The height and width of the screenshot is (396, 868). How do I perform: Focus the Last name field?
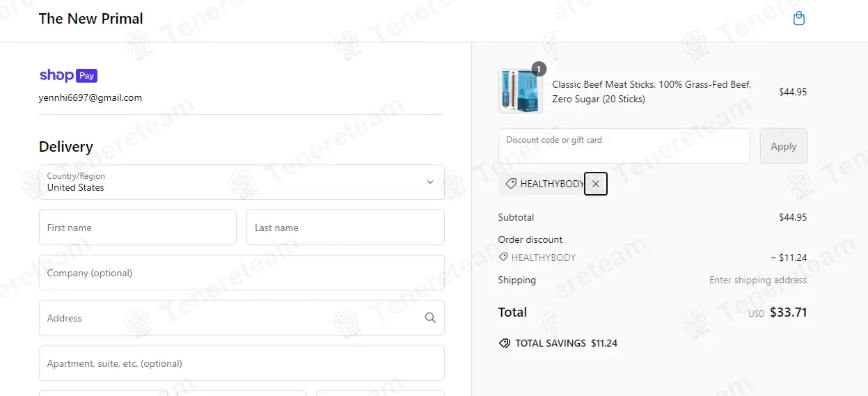click(x=345, y=228)
